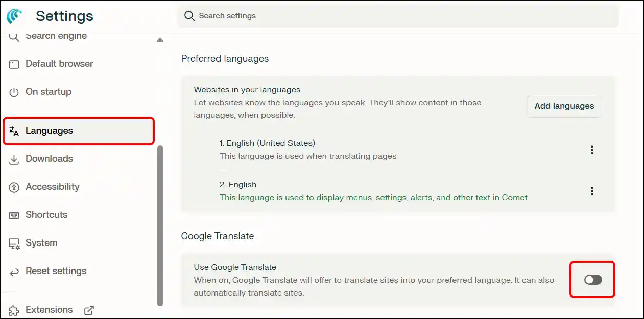Select the Downloads sidebar icon
Image resolution: width=644 pixels, height=319 pixels.
click(15, 159)
